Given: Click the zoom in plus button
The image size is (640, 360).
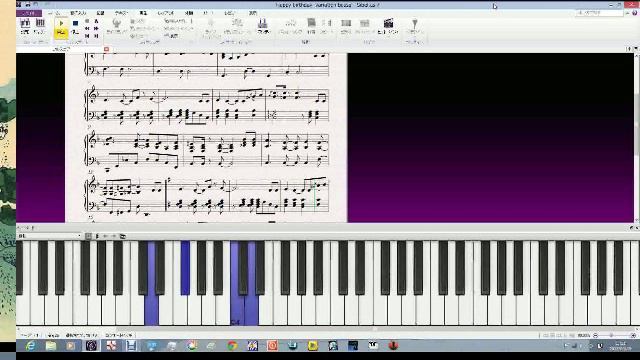Looking at the screenshot, I should tap(633, 335).
